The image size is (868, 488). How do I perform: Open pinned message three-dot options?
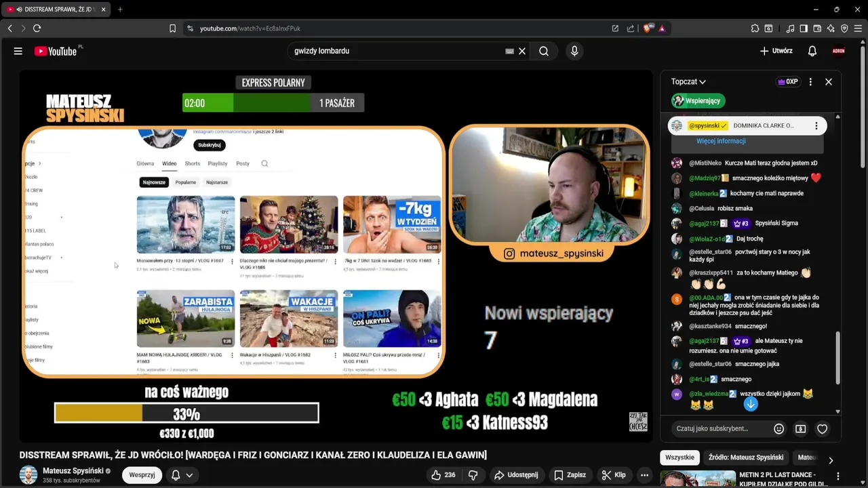[x=816, y=125]
